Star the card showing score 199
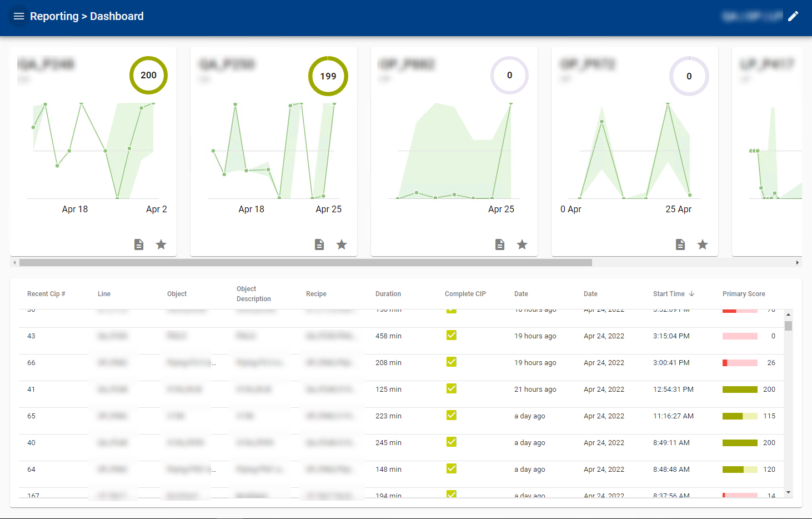 tap(342, 244)
